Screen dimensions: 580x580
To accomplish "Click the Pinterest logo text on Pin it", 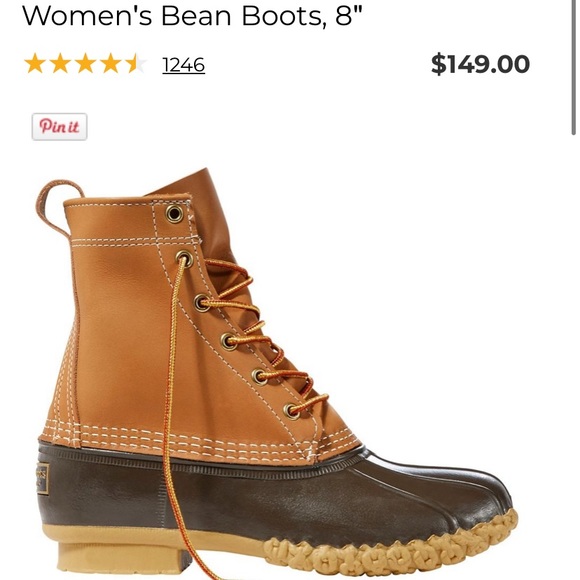I will 59,127.
